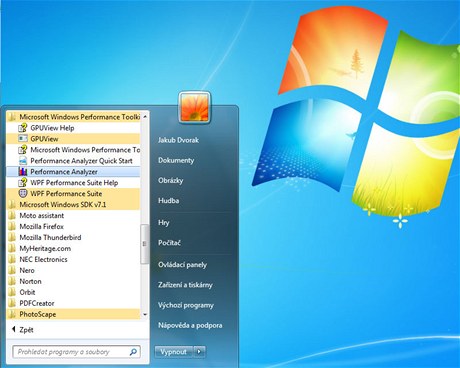Screen dimensions: 460x368
Task: Click the Vypnout shutdown button
Action: [x=174, y=352]
